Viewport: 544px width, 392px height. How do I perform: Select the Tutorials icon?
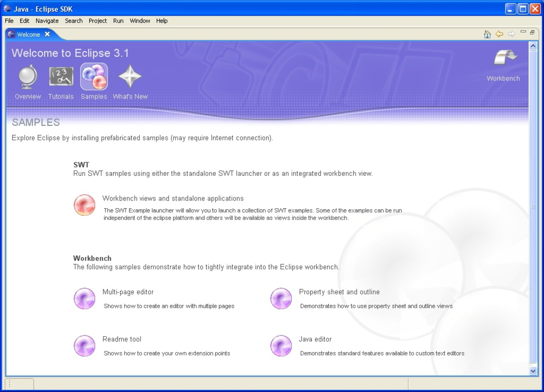pos(60,76)
